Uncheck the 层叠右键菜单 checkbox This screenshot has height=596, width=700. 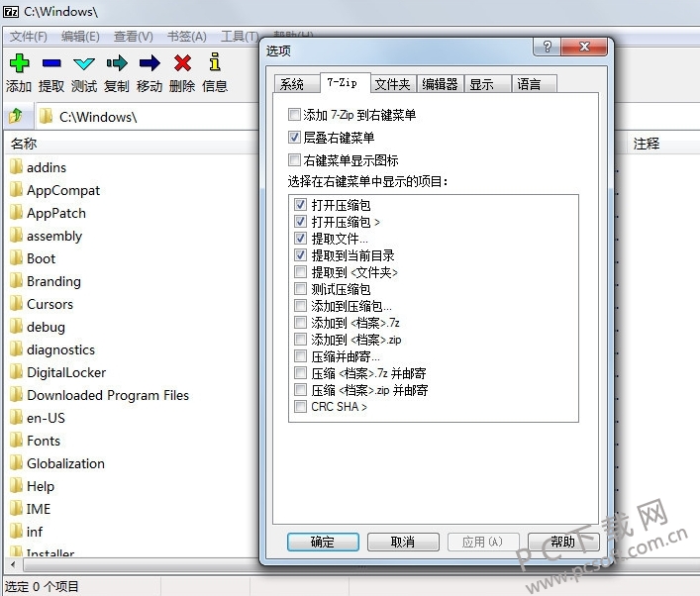point(294,137)
